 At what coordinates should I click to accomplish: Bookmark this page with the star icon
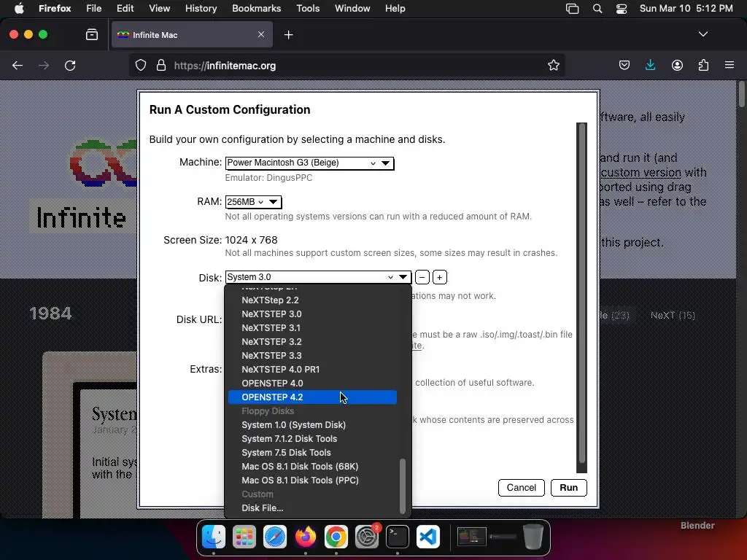coord(553,65)
